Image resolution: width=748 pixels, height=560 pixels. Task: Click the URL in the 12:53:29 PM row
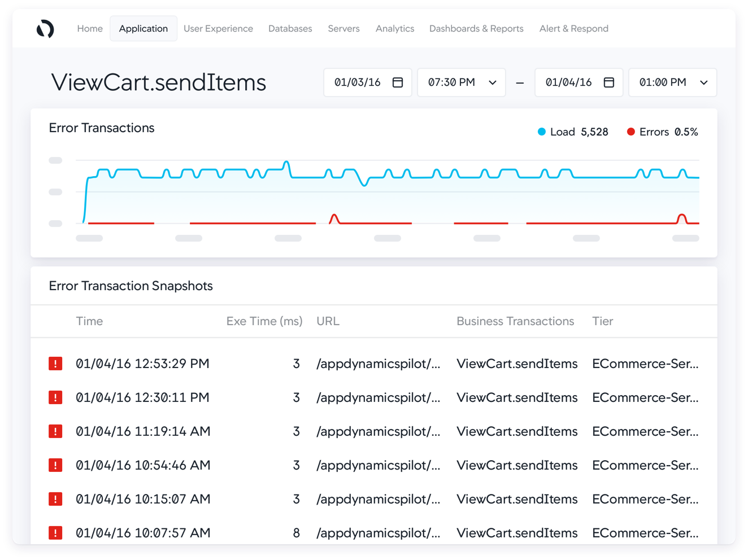click(379, 364)
